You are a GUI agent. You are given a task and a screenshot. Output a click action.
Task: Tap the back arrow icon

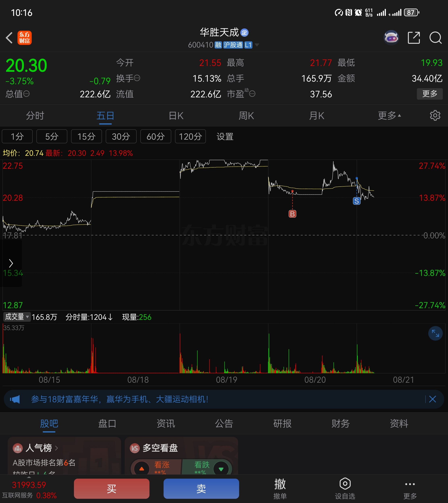pyautogui.click(x=9, y=38)
